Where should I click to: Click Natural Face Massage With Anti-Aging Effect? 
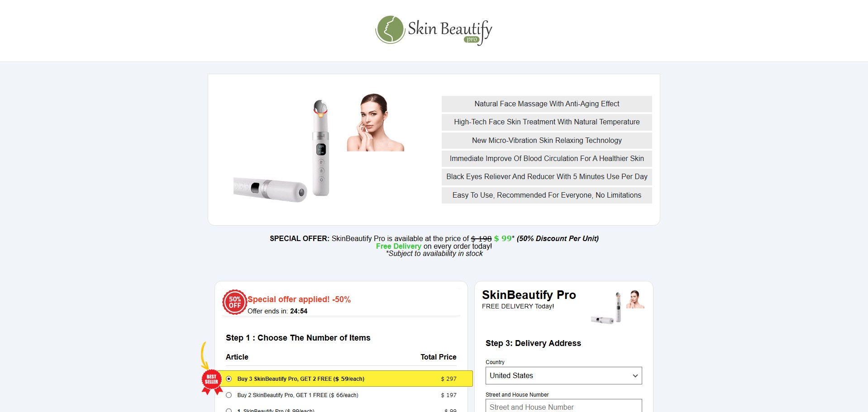click(x=547, y=104)
